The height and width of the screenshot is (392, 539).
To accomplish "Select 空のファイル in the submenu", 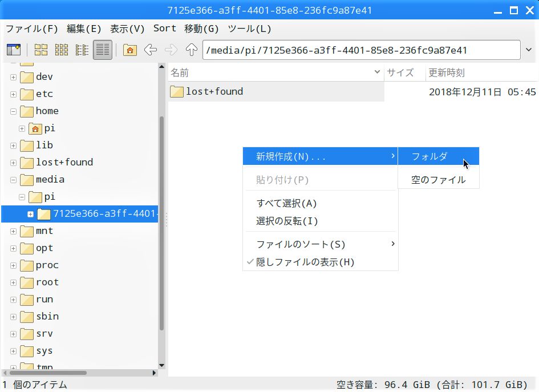I will coord(438,180).
